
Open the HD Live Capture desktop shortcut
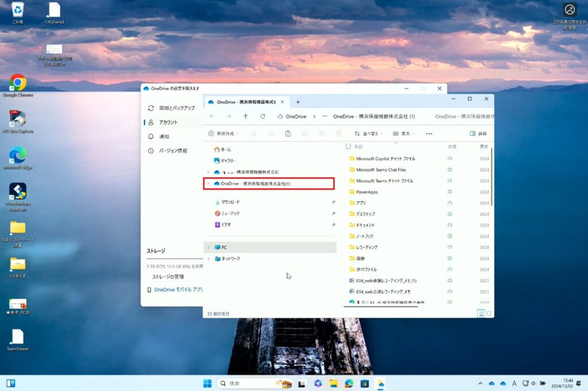[18, 122]
